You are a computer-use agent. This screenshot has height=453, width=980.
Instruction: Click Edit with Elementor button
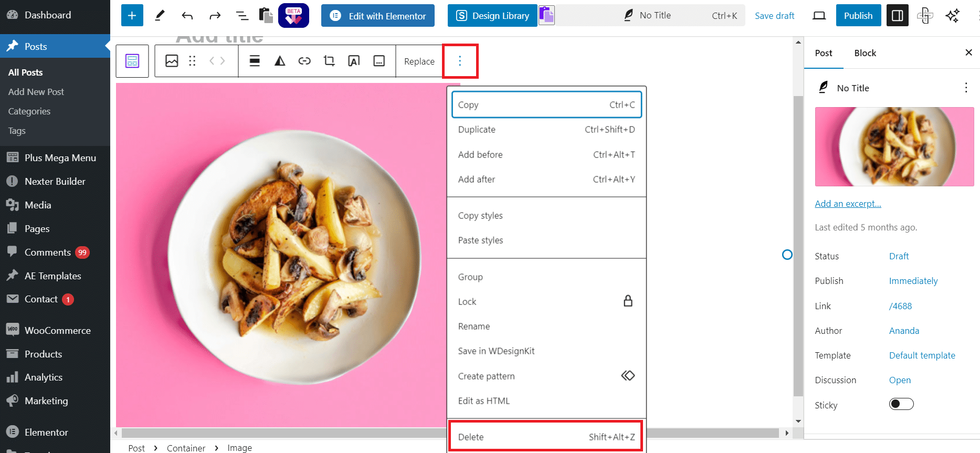click(x=378, y=16)
